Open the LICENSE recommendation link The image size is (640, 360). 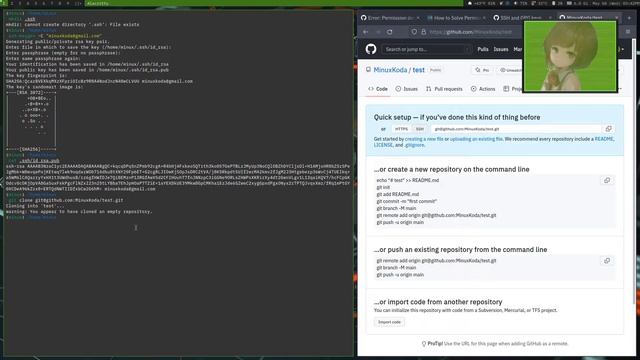click(383, 145)
